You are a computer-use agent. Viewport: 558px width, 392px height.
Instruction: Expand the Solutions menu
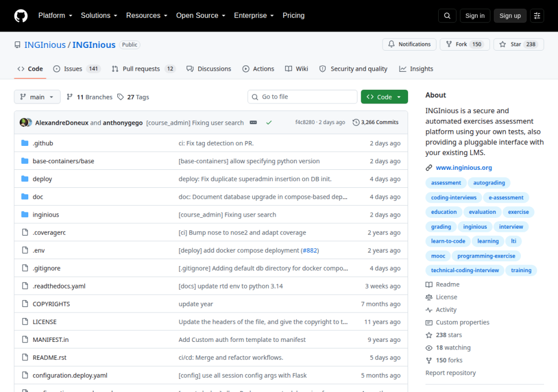99,16
